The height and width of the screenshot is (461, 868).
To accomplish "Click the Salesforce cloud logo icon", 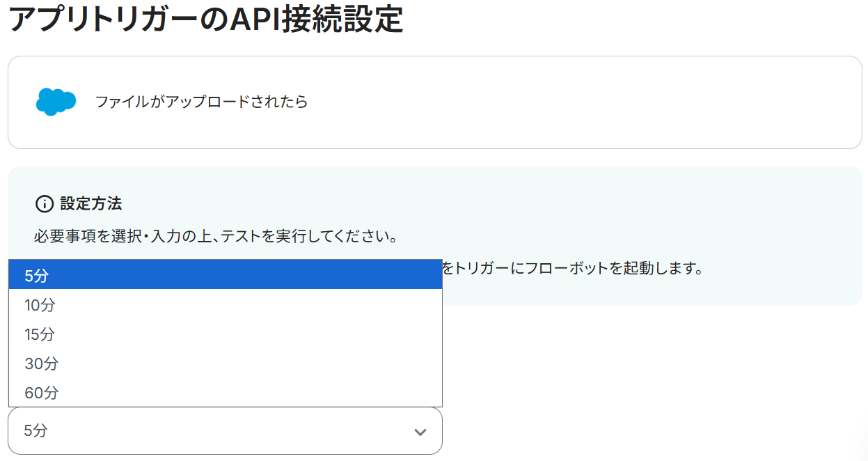I will (56, 102).
